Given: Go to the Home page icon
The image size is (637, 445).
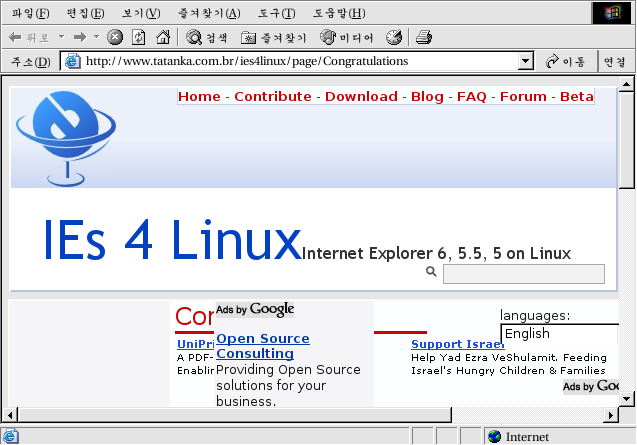Looking at the screenshot, I should coord(163,37).
